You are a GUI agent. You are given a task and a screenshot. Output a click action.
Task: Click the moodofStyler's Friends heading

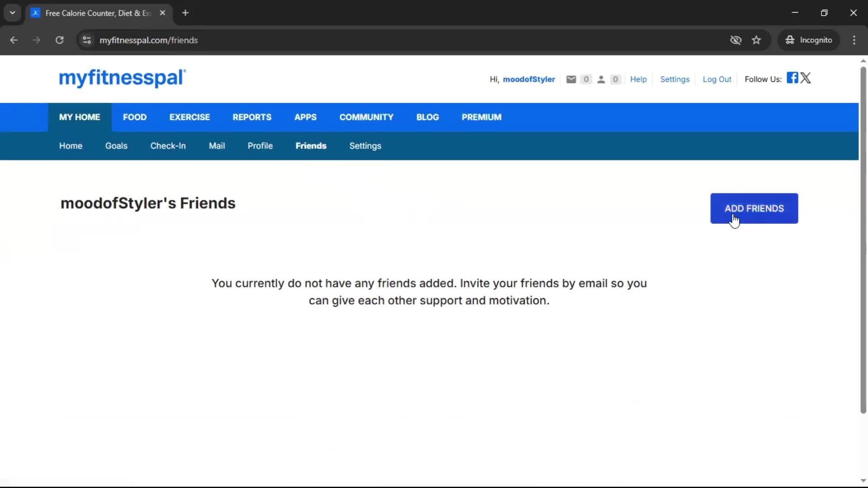[148, 203]
